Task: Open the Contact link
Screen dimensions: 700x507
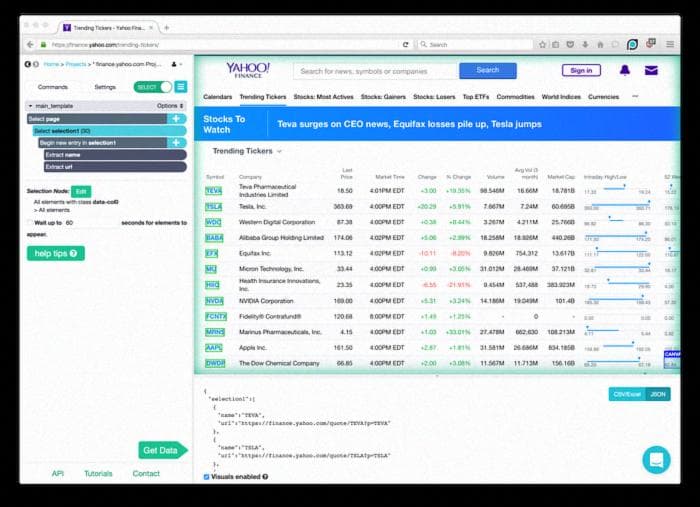Action: pos(146,474)
